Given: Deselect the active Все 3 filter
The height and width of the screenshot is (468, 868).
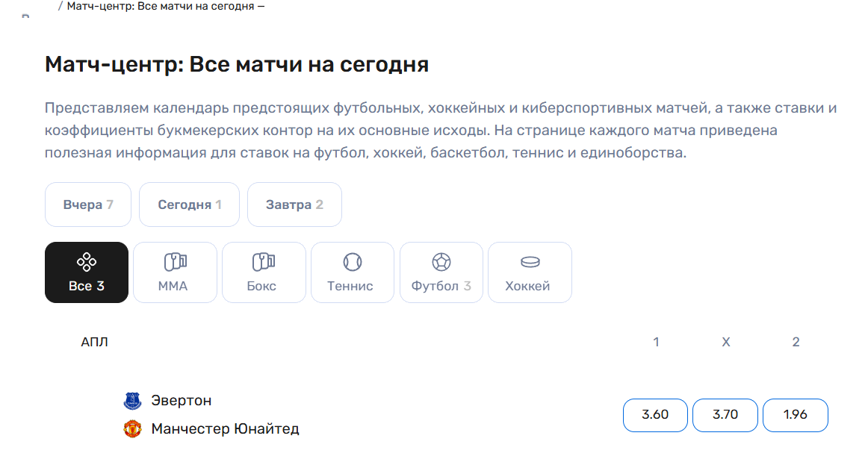Looking at the screenshot, I should point(87,272).
